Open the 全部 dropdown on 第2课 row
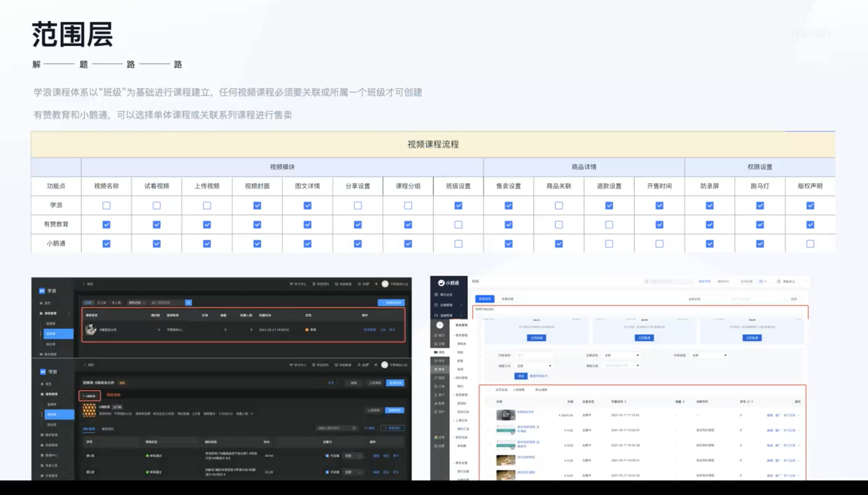 coord(353,472)
